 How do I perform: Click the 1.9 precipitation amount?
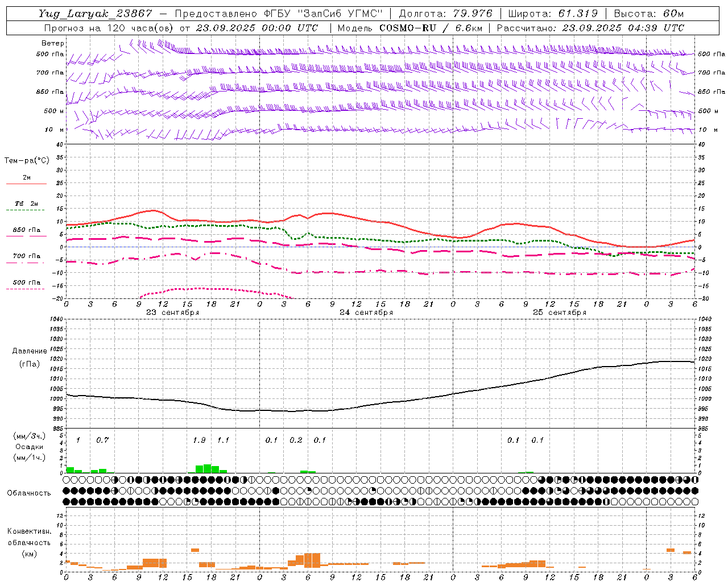pyautogui.click(x=199, y=440)
